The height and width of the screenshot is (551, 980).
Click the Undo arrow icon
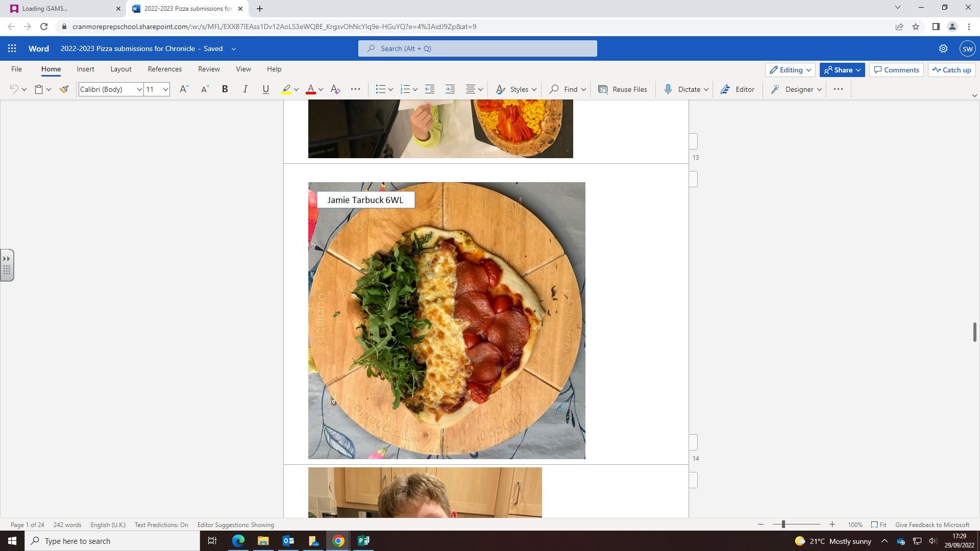click(x=14, y=89)
